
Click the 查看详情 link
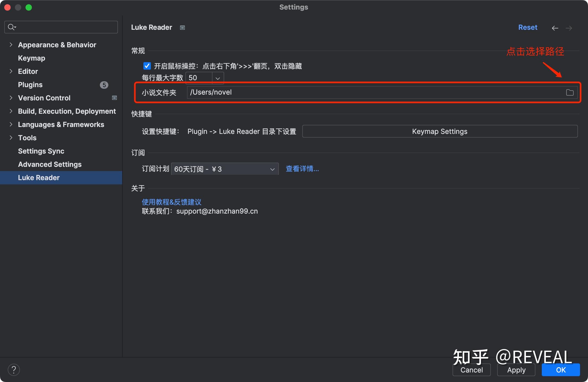pyautogui.click(x=302, y=169)
